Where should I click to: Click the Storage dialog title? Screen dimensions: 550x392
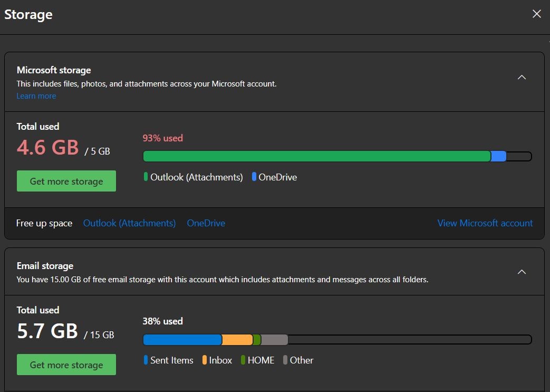(x=28, y=14)
